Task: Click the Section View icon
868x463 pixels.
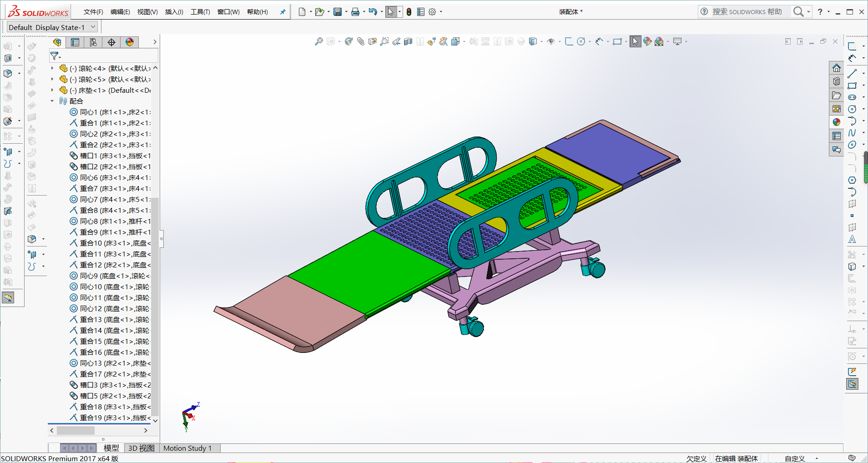Action: pos(408,41)
